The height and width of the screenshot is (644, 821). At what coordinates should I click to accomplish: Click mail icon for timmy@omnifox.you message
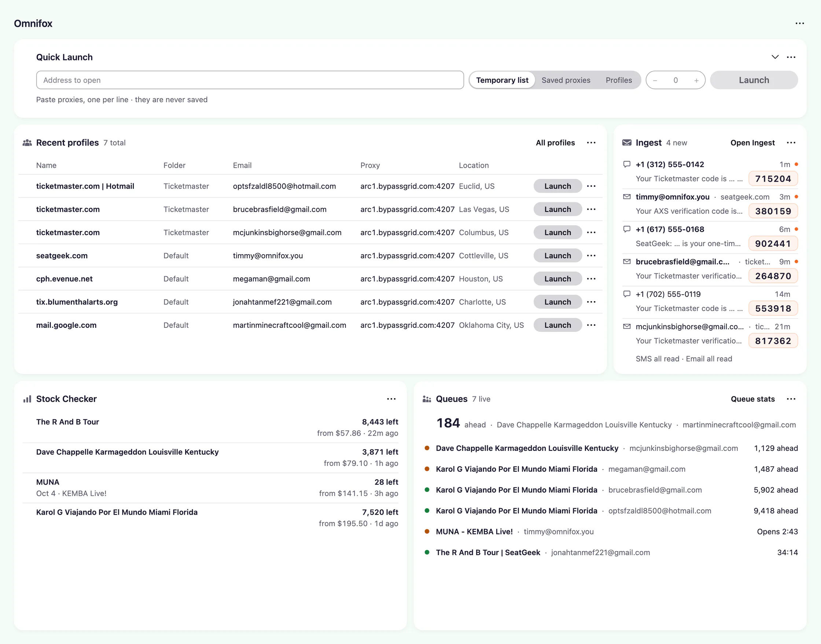click(627, 197)
